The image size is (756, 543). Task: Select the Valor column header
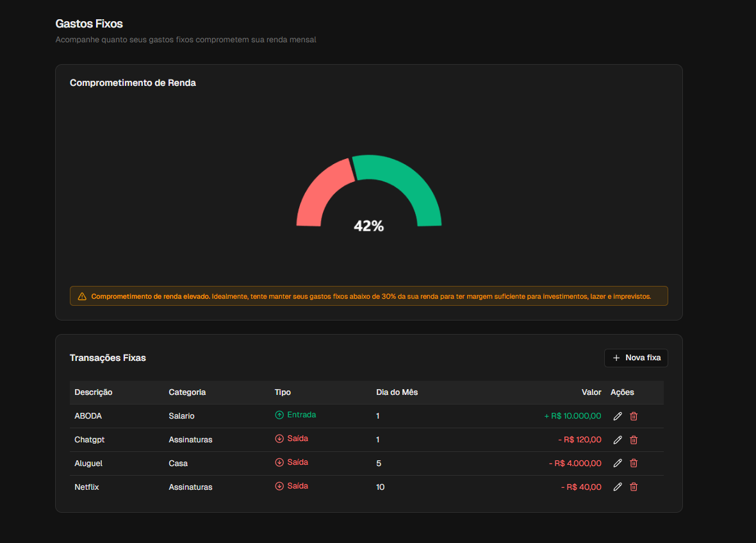591,392
